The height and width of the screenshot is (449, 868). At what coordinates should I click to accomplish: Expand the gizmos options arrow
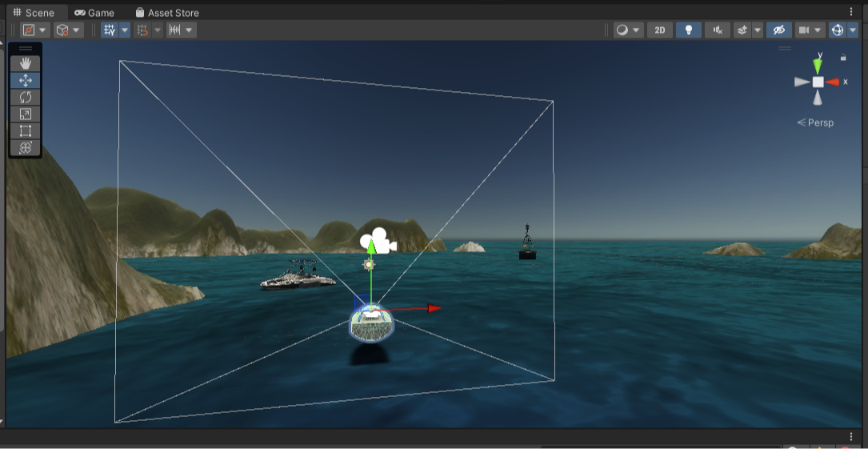click(853, 30)
